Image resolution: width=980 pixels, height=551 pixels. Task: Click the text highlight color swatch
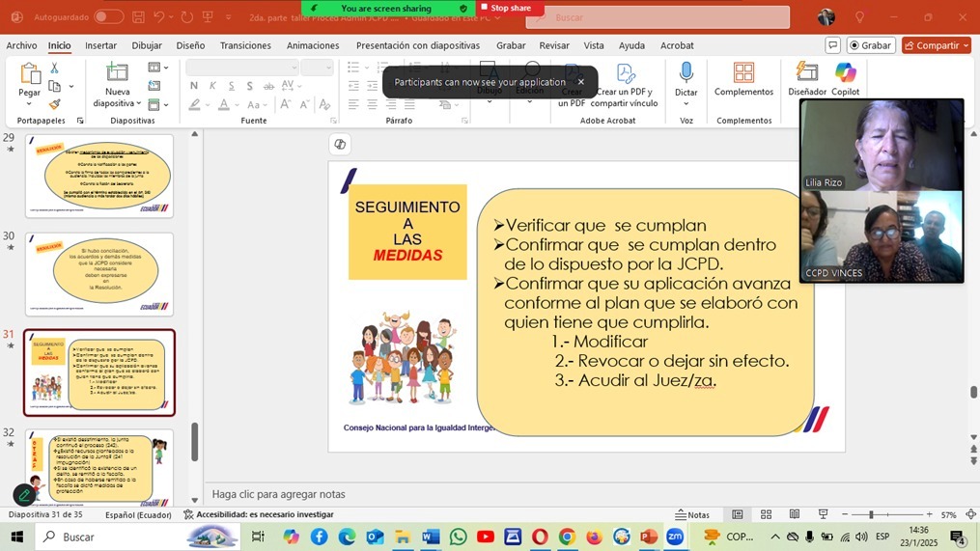pyautogui.click(x=194, y=105)
